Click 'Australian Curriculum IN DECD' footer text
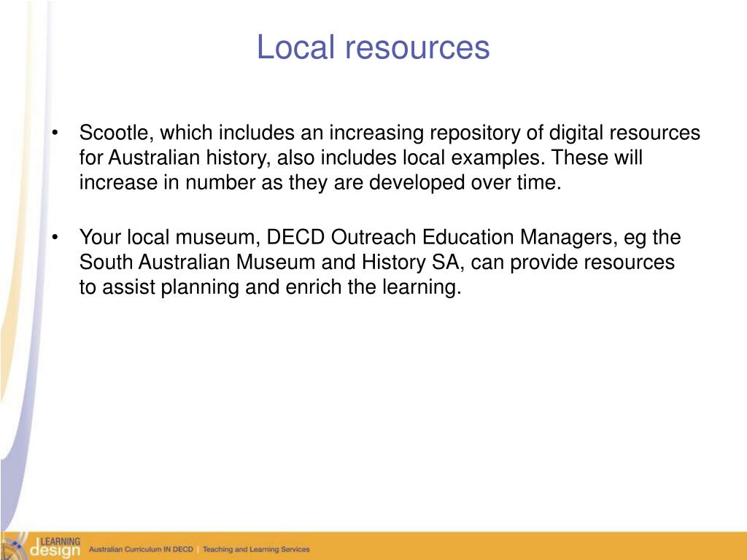Viewport: 747px width, 560px height. [141, 549]
